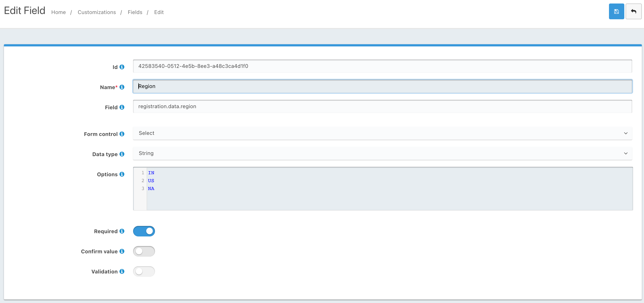Enable the Confirm value toggle

pos(144,251)
